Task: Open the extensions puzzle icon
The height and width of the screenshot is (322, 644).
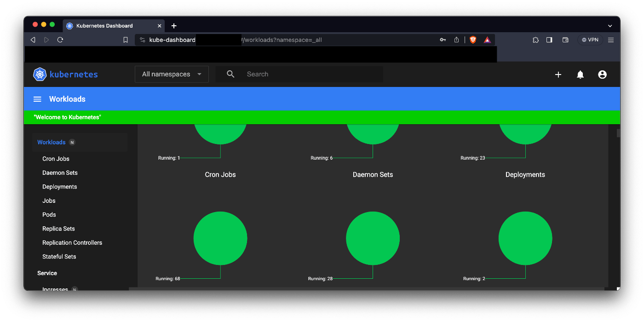Action: point(535,40)
